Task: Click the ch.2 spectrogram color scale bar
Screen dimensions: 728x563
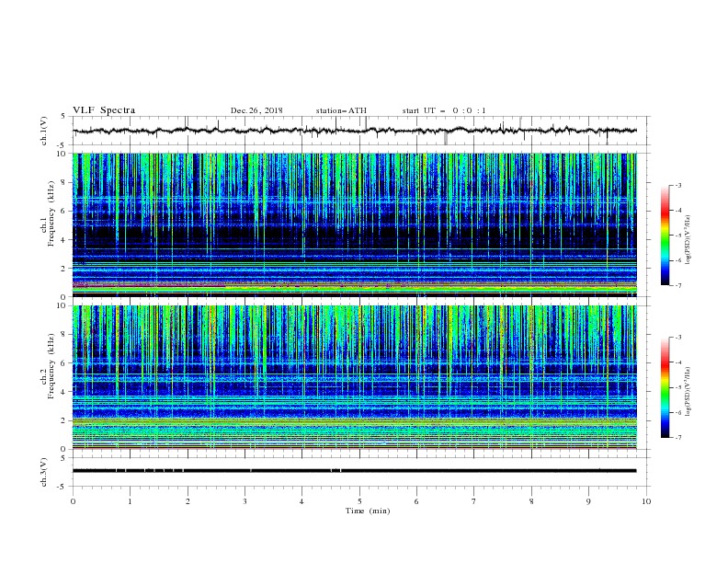Action: tap(665, 387)
